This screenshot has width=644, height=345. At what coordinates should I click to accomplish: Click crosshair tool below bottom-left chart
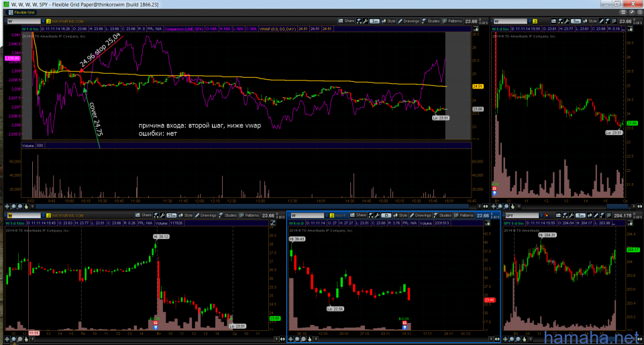click(x=7, y=339)
